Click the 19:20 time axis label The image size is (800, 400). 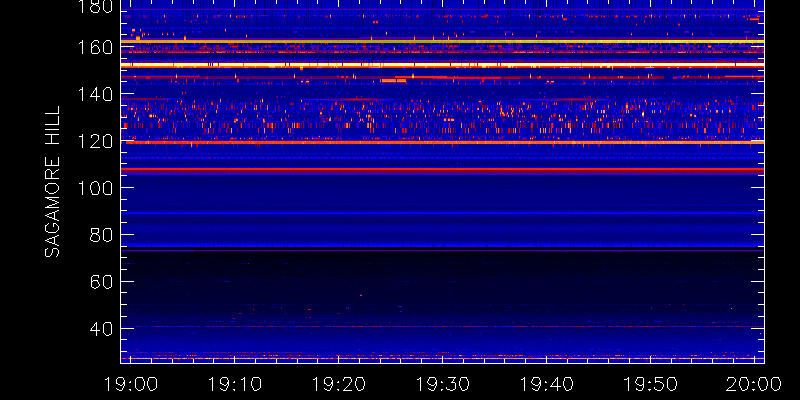(338, 383)
